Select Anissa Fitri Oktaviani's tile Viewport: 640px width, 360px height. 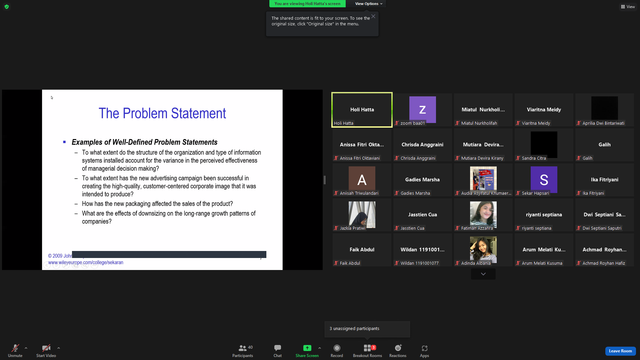362,145
